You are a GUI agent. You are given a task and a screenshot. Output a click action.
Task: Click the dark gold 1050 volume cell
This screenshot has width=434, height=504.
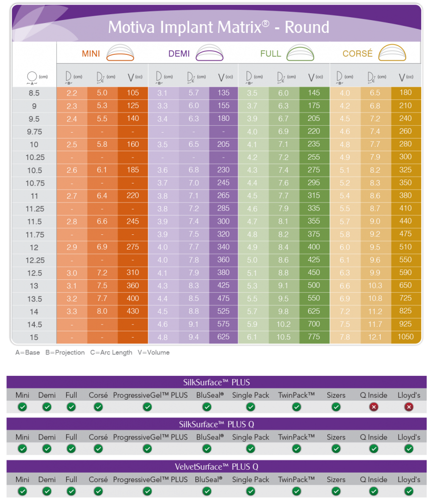click(406, 337)
